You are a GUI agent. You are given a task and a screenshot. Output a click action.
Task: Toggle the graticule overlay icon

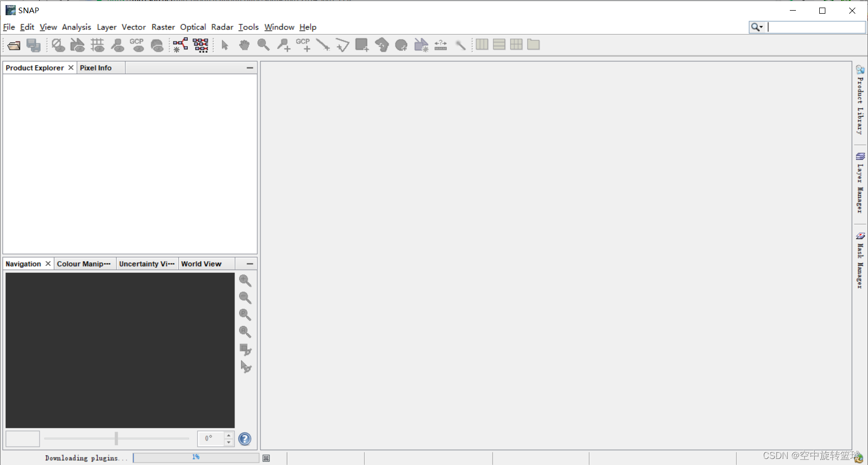pos(97,45)
